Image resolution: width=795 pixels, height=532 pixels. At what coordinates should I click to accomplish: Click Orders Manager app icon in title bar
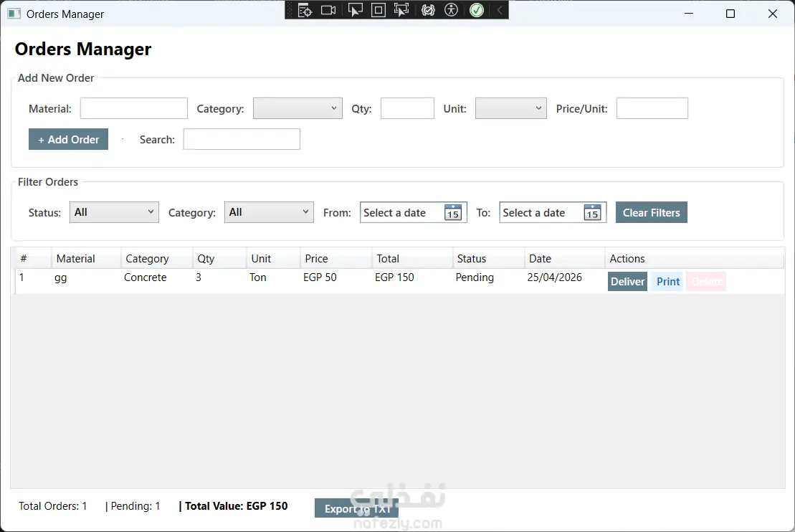[14, 14]
